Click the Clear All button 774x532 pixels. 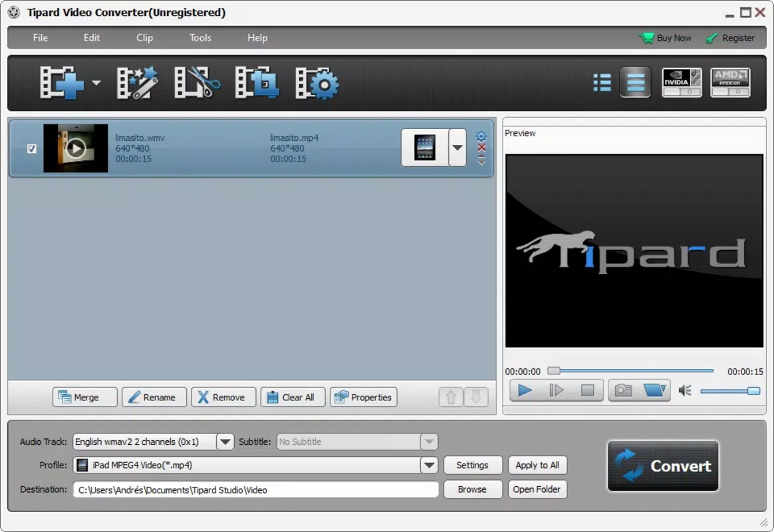tap(293, 397)
